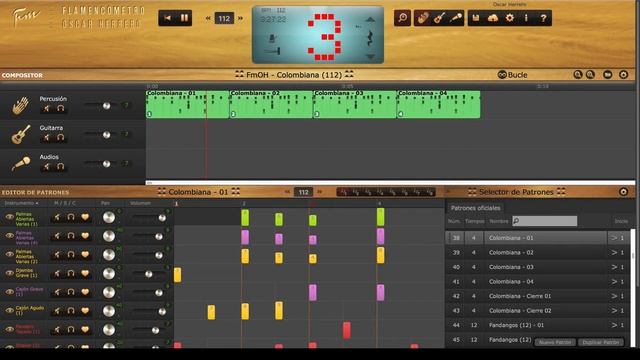Solo the Djembe Grave instrument with headphones
Image resolution: width=640 pixels, height=360 pixels.
pos(71,273)
